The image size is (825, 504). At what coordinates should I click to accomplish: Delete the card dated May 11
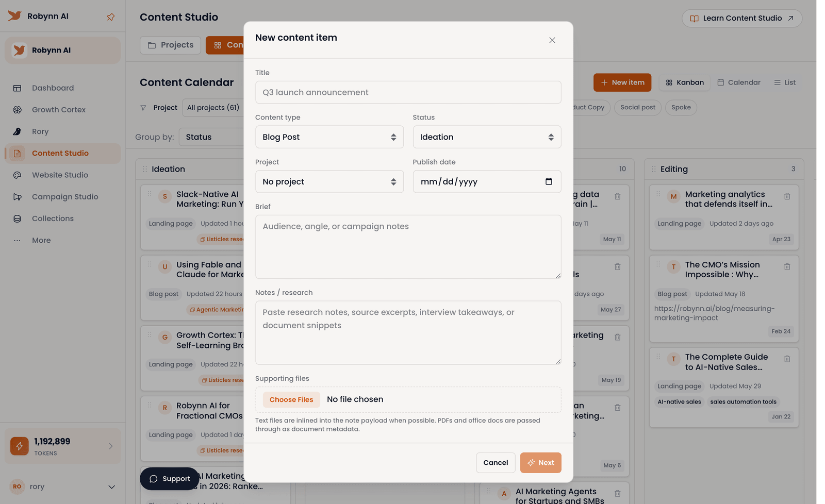617,196
